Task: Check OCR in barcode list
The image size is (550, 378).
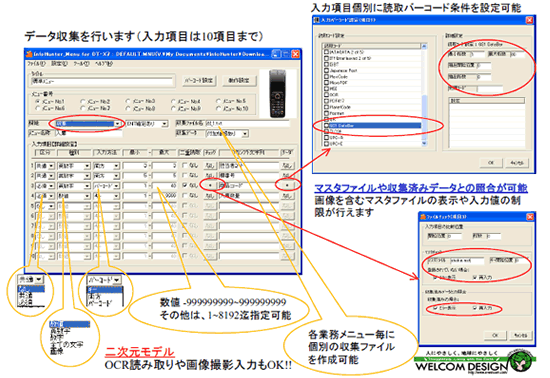Action: coord(326,95)
